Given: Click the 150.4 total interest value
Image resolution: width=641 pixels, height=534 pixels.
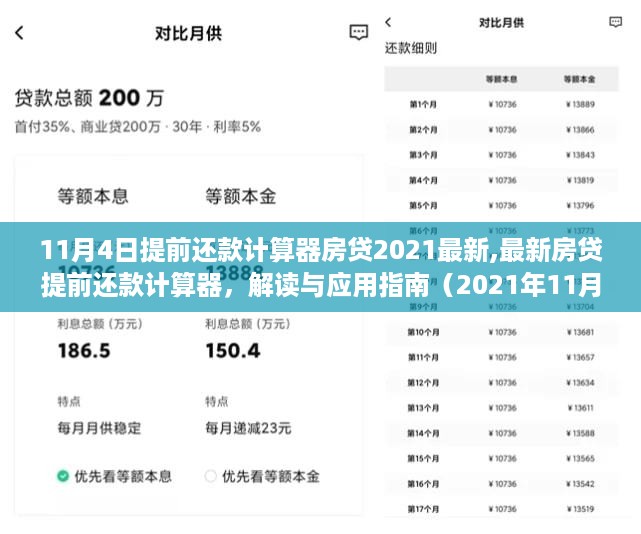Looking at the screenshot, I should point(232,349).
